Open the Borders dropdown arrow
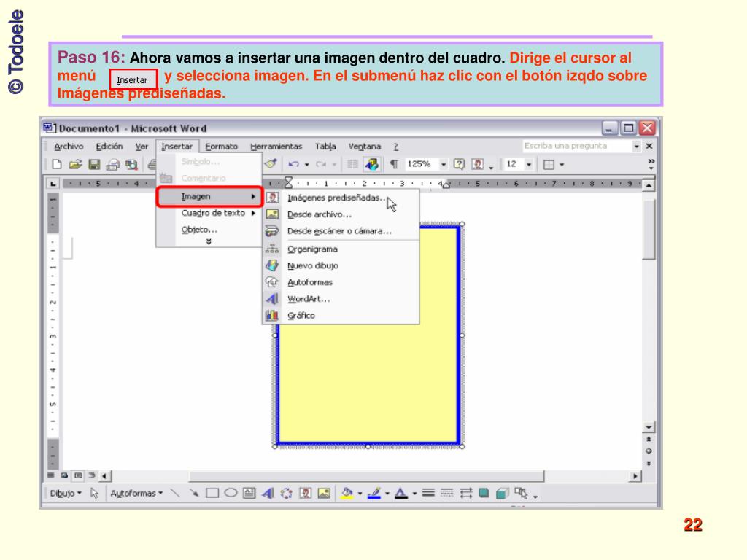 (562, 165)
